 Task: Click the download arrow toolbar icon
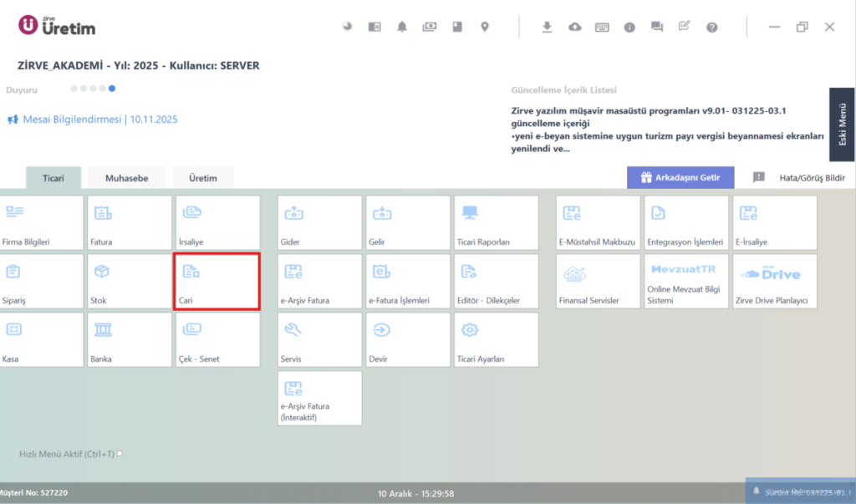[547, 27]
